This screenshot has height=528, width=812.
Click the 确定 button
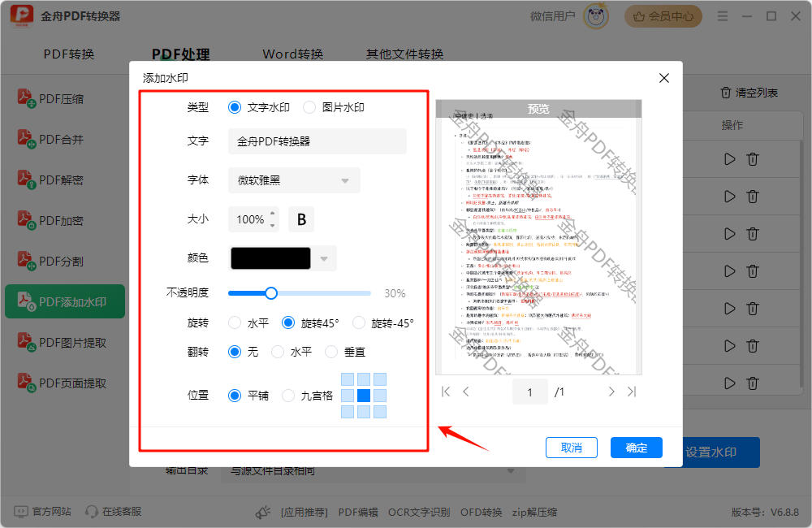point(637,448)
